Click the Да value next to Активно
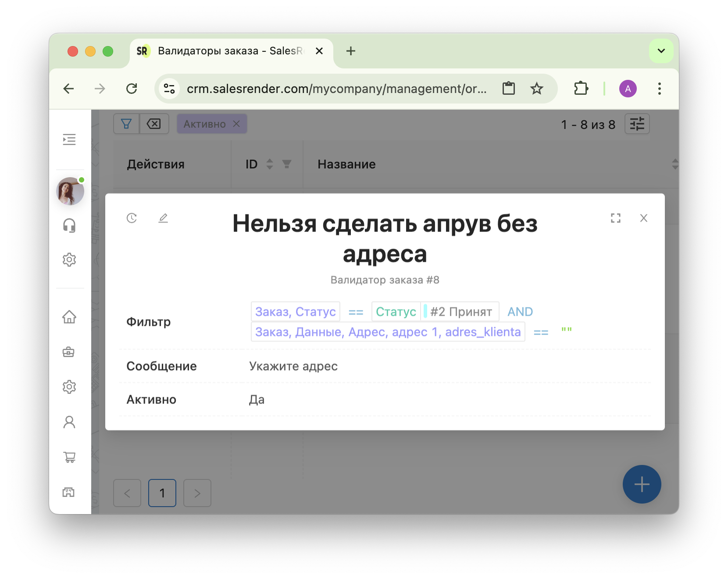The width and height of the screenshot is (728, 579). [x=257, y=400]
